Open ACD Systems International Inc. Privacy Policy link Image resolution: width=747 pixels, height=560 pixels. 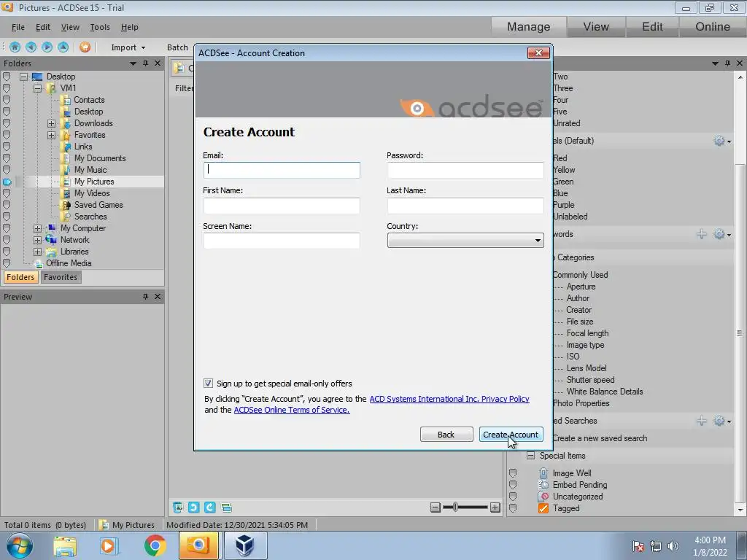(449, 399)
